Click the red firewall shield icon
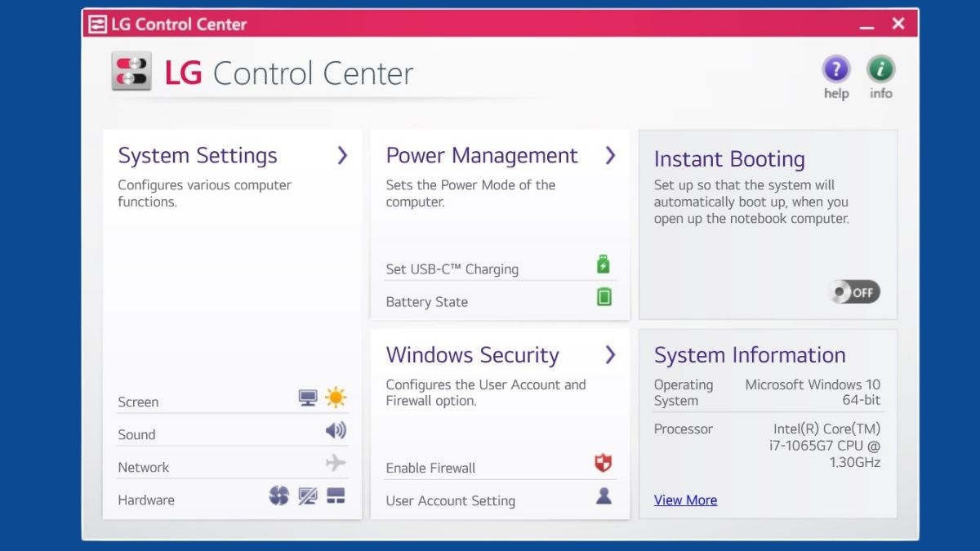Screen dimensions: 980x551 (604, 464)
